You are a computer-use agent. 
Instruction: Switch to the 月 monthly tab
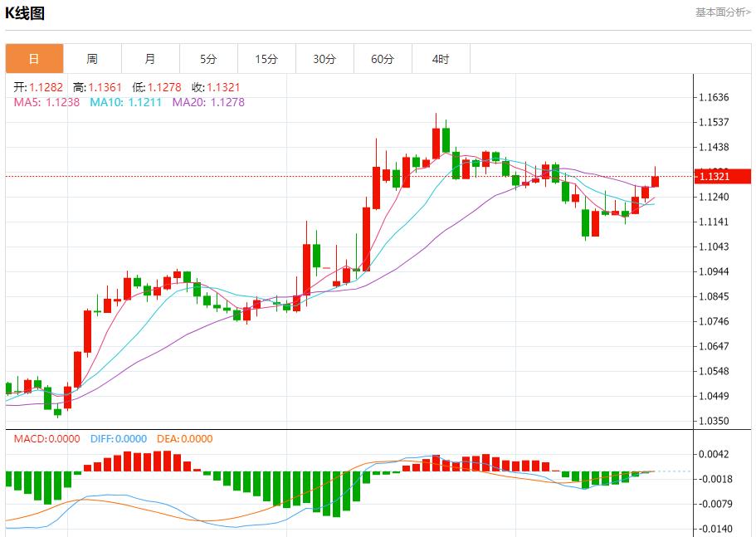(150, 59)
